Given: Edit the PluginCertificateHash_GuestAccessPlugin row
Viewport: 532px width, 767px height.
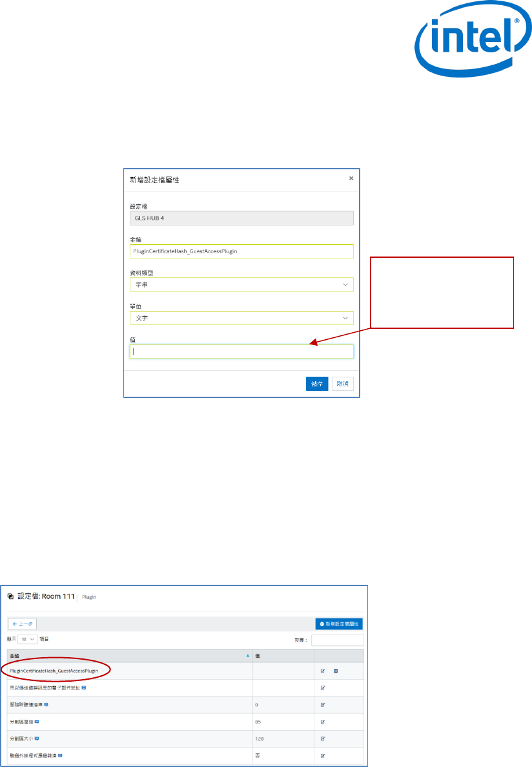Looking at the screenshot, I should click(x=323, y=671).
